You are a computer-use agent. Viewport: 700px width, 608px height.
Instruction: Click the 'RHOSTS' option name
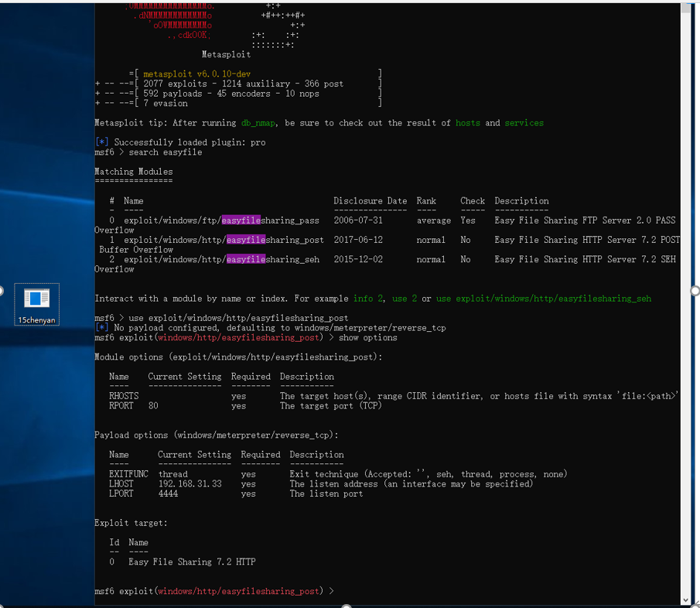point(124,396)
